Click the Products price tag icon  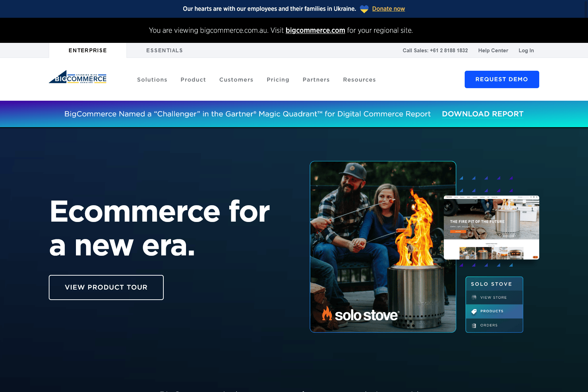474,311
